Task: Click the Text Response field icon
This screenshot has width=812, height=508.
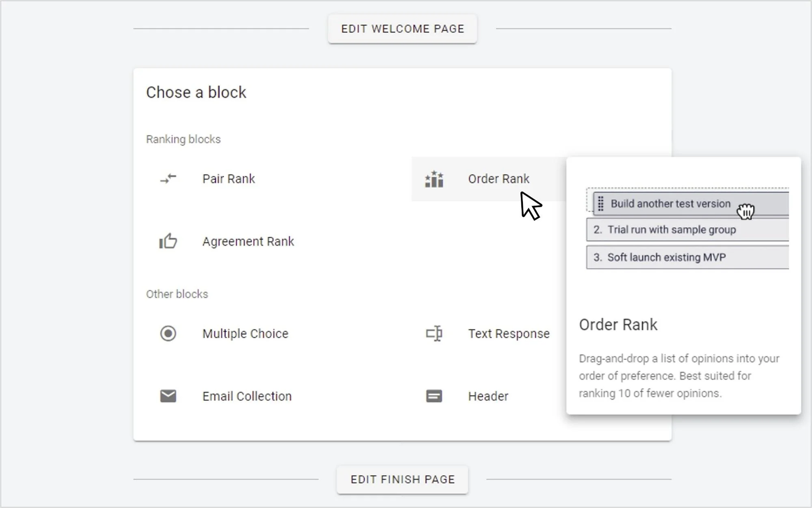Action: [434, 333]
